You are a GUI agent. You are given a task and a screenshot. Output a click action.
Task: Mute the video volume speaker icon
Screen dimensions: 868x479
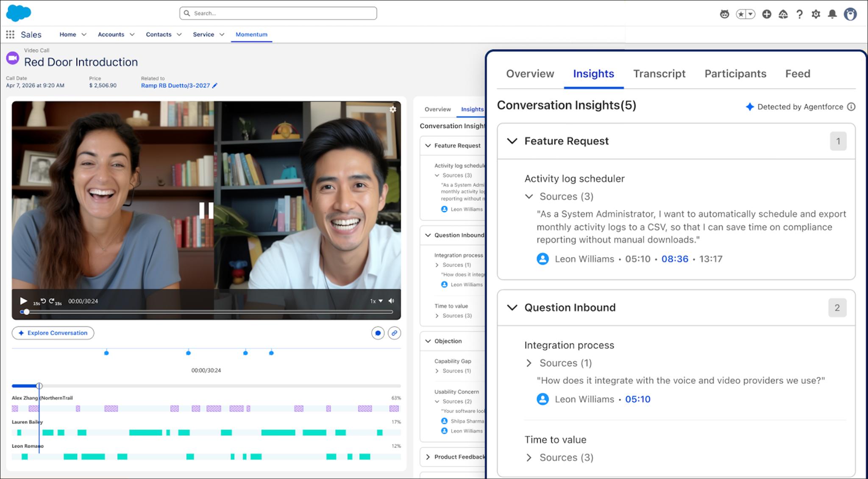(391, 301)
